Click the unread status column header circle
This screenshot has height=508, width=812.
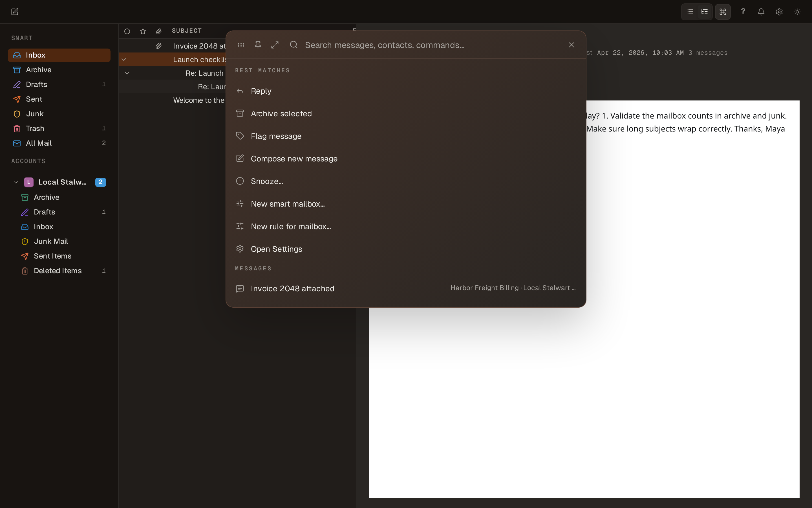[127, 31]
